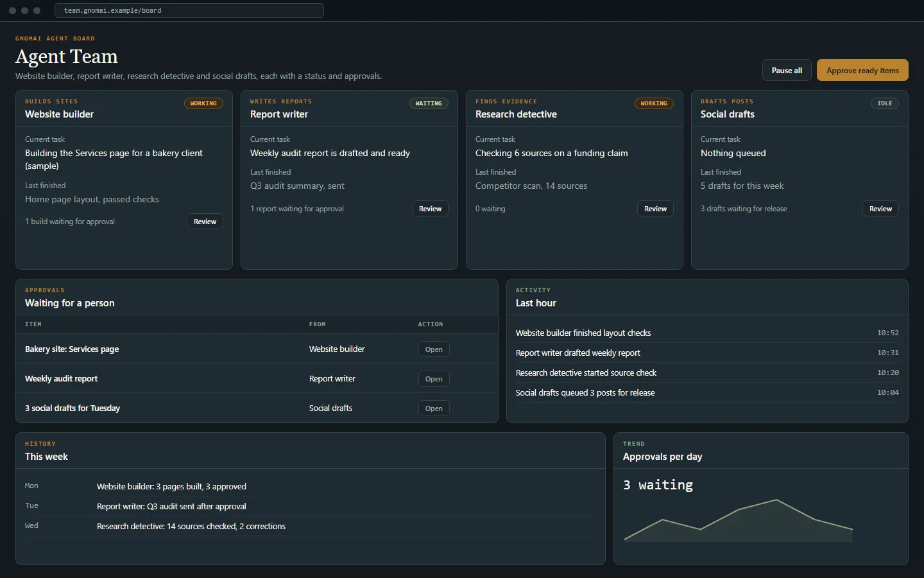The height and width of the screenshot is (578, 924).
Task: Click "Competitor scan, 14 sources" text
Action: click(531, 186)
